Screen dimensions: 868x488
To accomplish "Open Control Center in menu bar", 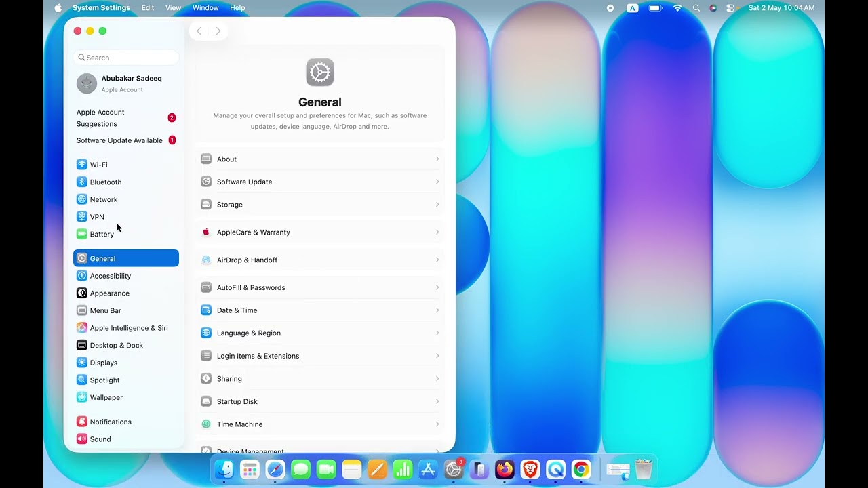I will (x=730, y=8).
